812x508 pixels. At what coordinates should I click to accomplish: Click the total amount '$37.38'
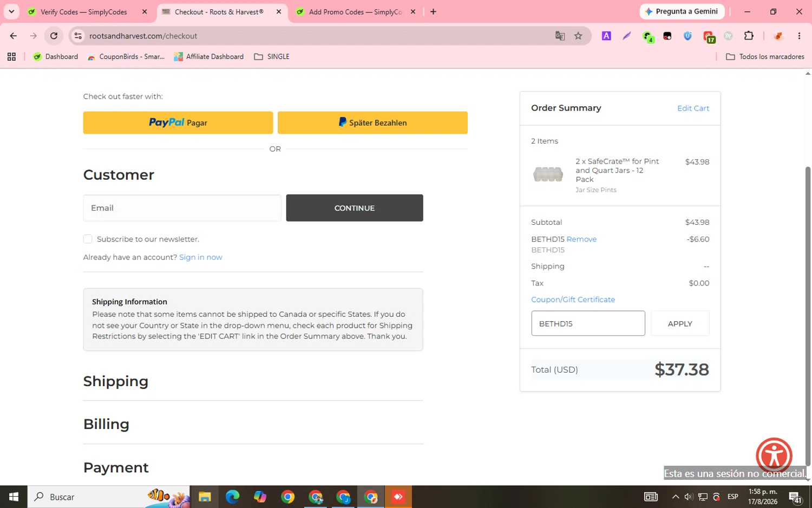point(682,369)
